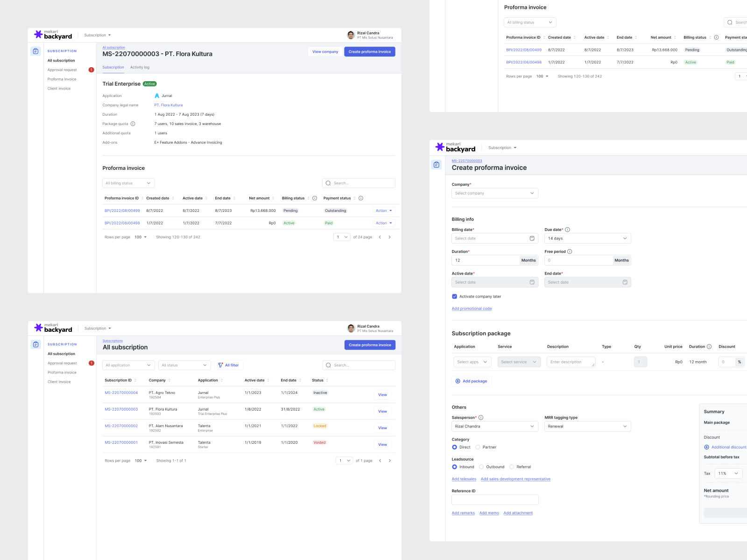Expand the MRR tagging type Renewal dropdown
This screenshot has width=747, height=560.
587,426
